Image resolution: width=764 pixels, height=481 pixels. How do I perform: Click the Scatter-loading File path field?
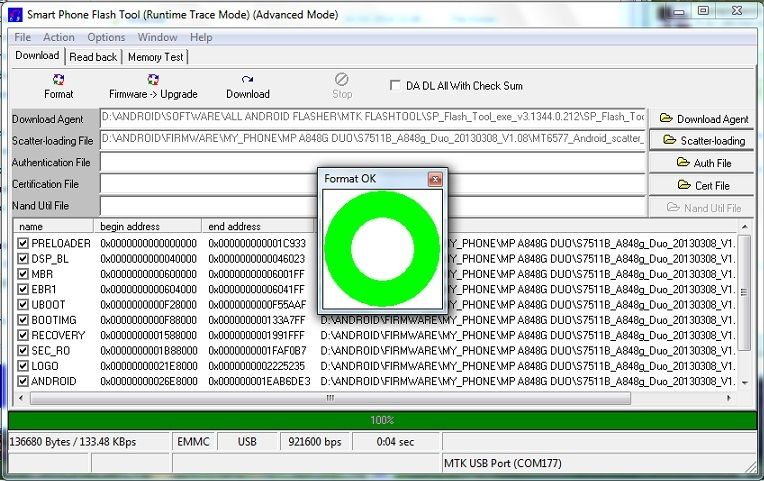(373, 139)
